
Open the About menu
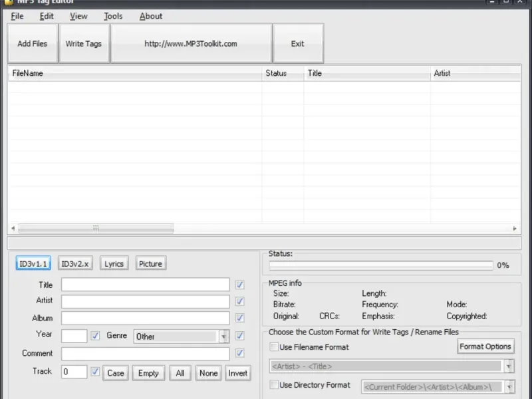[x=151, y=16]
